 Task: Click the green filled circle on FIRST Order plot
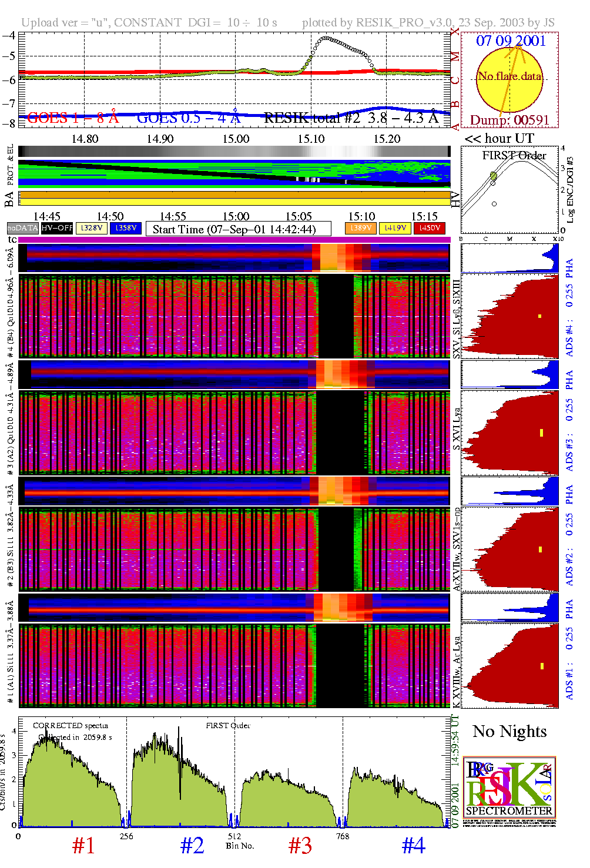(494, 176)
